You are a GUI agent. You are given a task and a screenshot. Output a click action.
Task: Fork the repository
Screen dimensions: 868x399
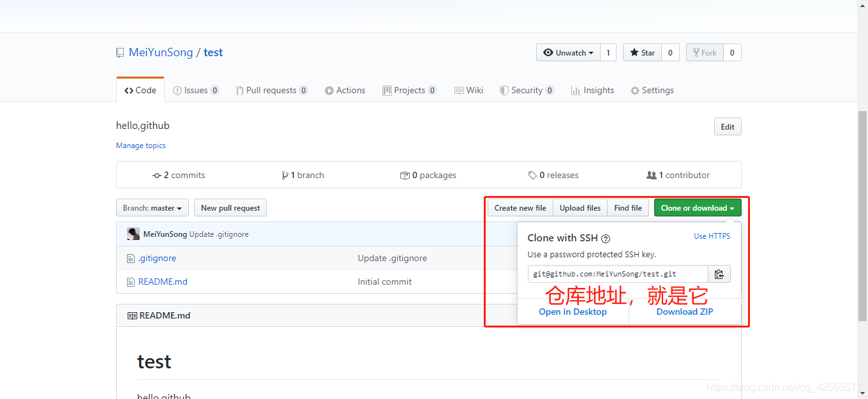coord(705,52)
